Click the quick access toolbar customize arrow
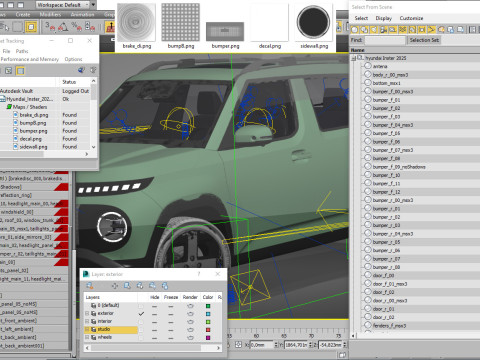Screen dimensions: 480x360 click(x=93, y=5)
